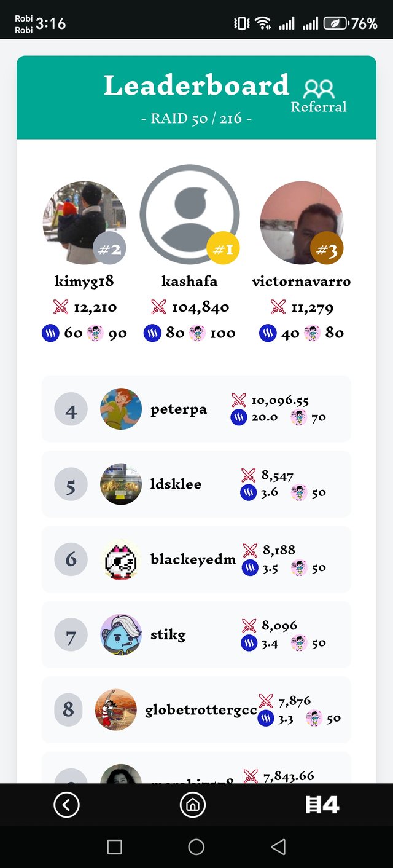Tap the back arrow in bottom bar
The image size is (393, 868).
pos(66,804)
